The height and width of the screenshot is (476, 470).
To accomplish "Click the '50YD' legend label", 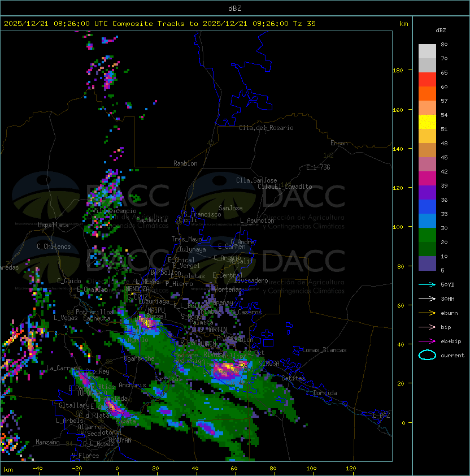I will pyautogui.click(x=447, y=285).
